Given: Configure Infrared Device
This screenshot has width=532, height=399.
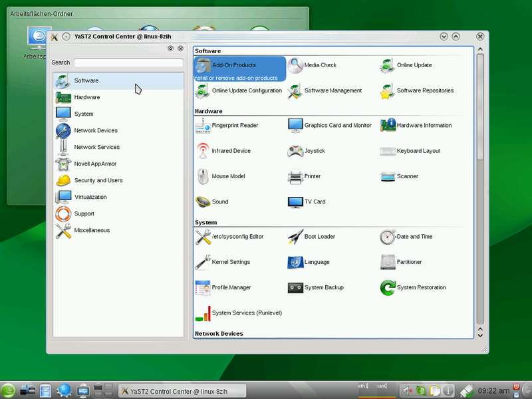Looking at the screenshot, I should pos(223,151).
